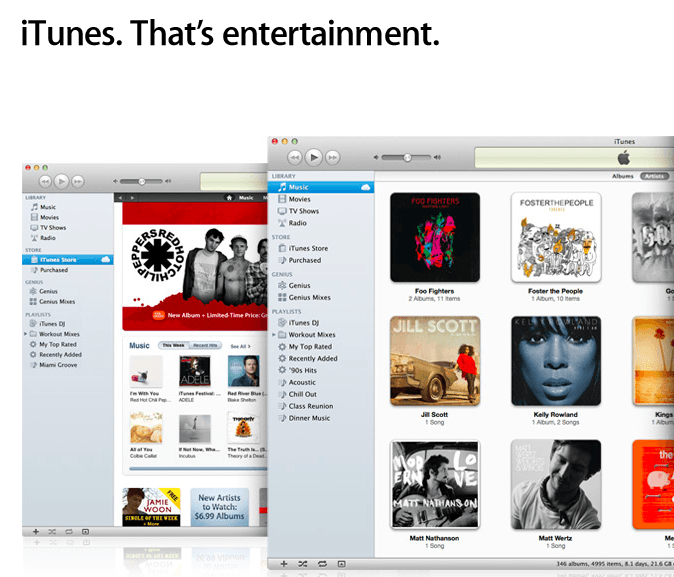Expand Workout Mixes folder in back window
The height and width of the screenshot is (577, 674).
pos(25,334)
